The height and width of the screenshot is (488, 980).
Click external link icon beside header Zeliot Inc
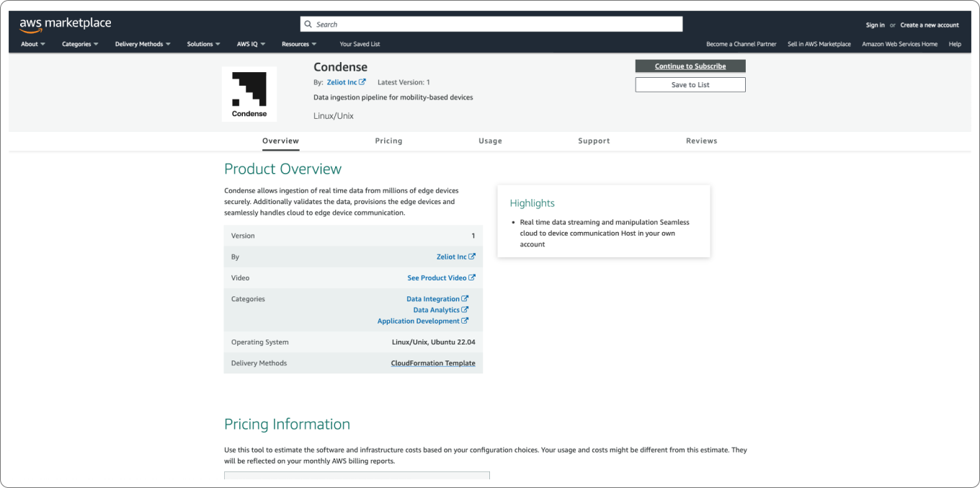362,82
